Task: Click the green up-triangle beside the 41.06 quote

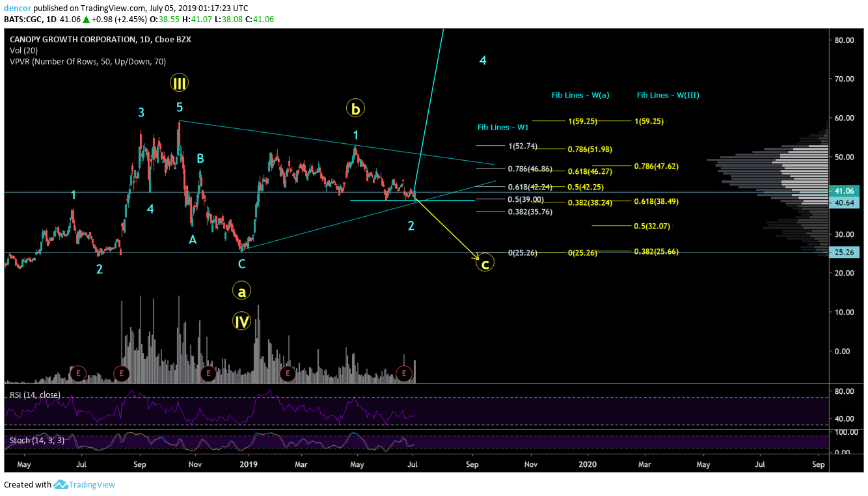Action: (87, 20)
